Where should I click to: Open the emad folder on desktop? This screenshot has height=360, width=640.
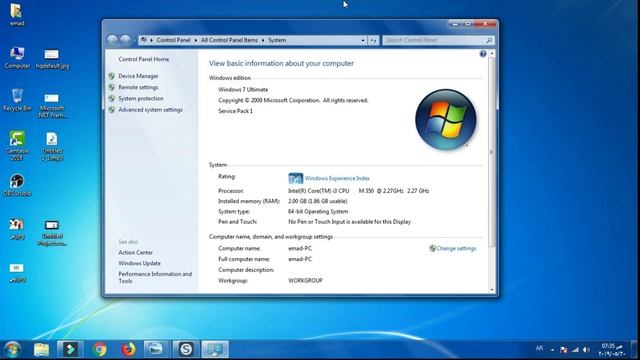pyautogui.click(x=17, y=14)
